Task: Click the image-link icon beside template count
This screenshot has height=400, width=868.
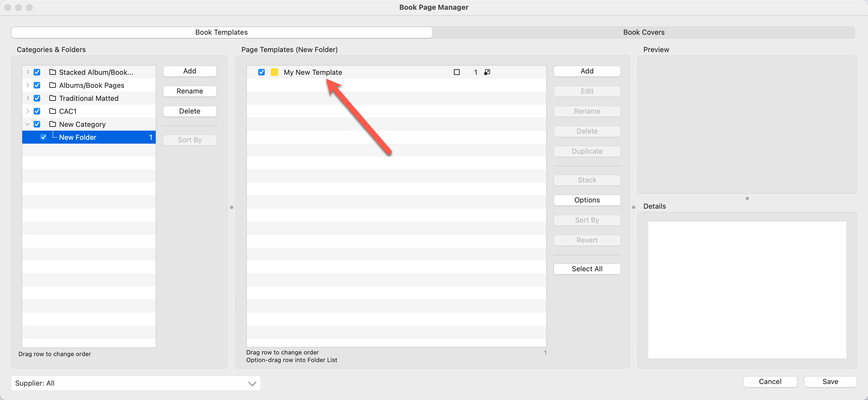Action: click(487, 72)
